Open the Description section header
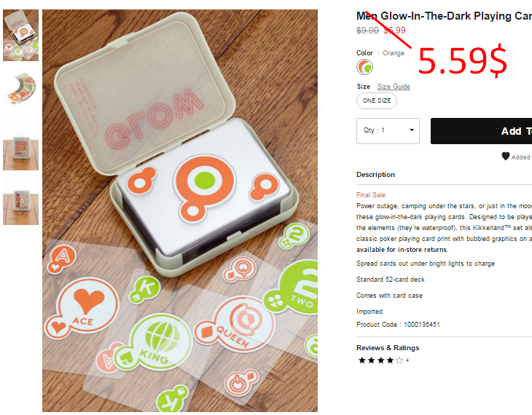The image size is (532, 415). (x=375, y=175)
